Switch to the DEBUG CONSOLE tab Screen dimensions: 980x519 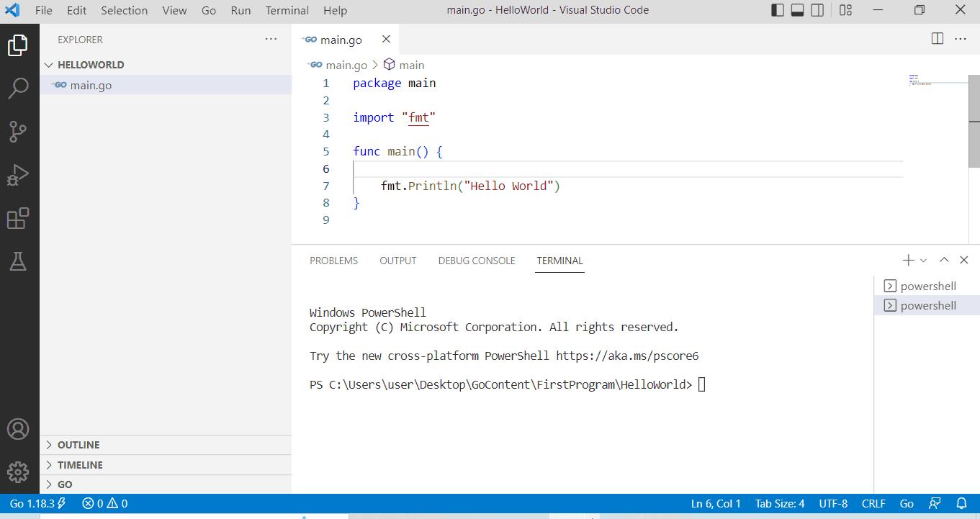pyautogui.click(x=476, y=261)
